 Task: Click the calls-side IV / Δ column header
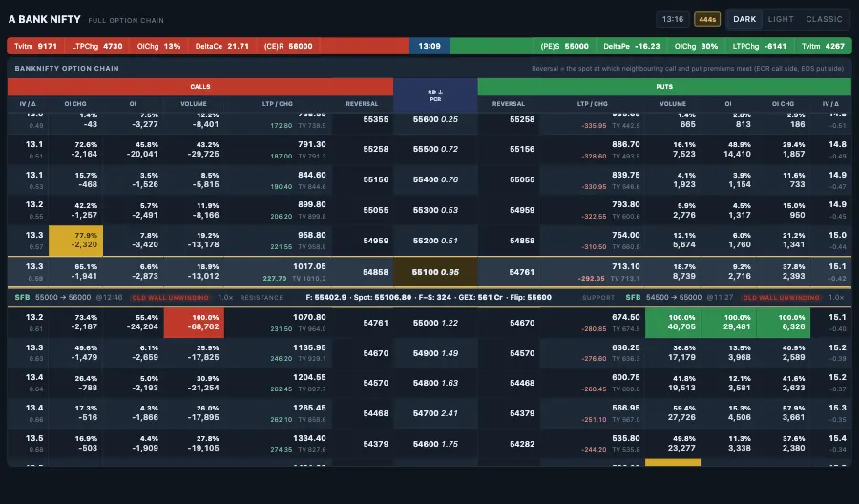pos(28,104)
